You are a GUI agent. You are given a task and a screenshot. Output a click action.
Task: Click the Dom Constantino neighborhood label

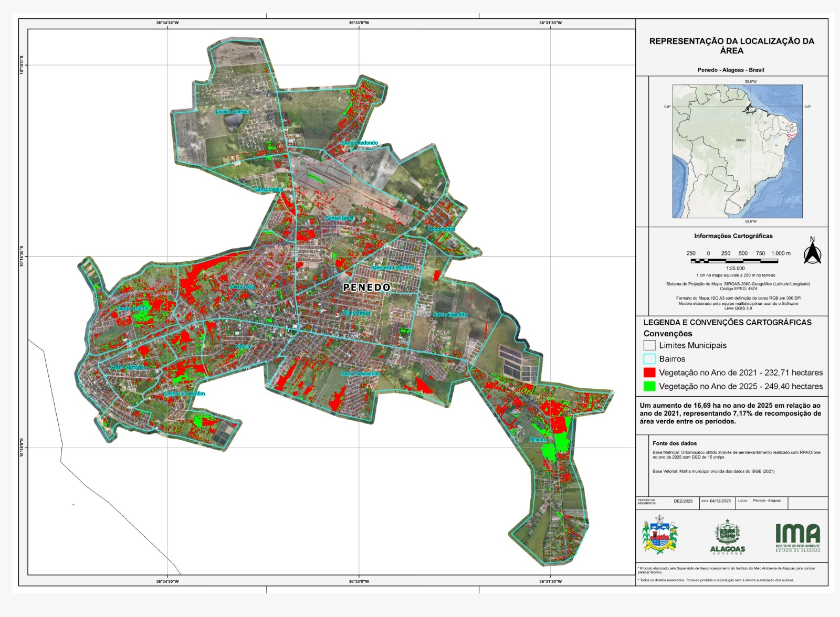coord(360,374)
